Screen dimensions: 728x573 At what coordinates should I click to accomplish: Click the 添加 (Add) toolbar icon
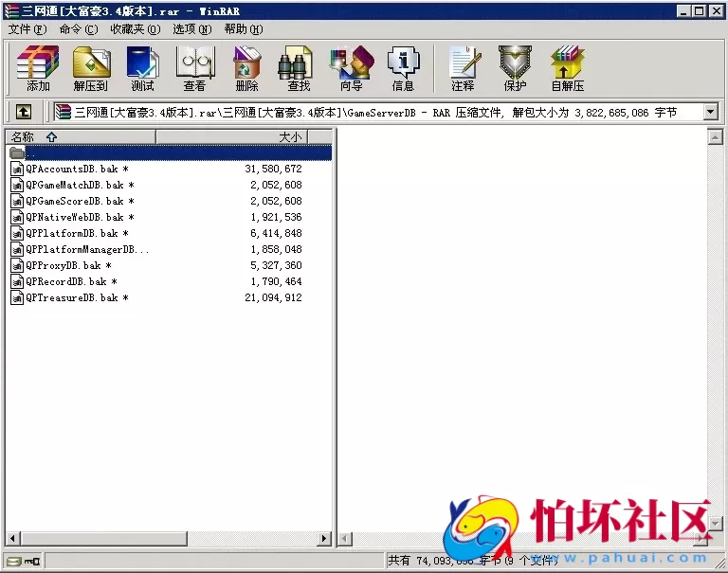pos(38,68)
